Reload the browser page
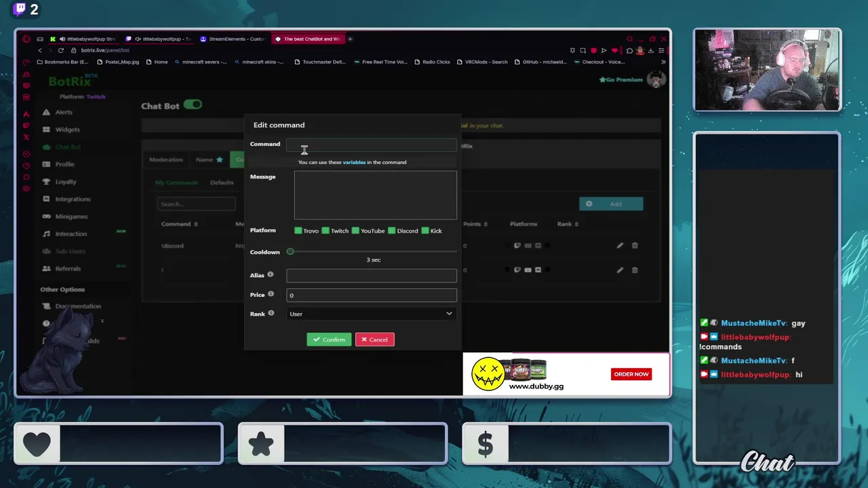868x488 pixels. [61, 50]
